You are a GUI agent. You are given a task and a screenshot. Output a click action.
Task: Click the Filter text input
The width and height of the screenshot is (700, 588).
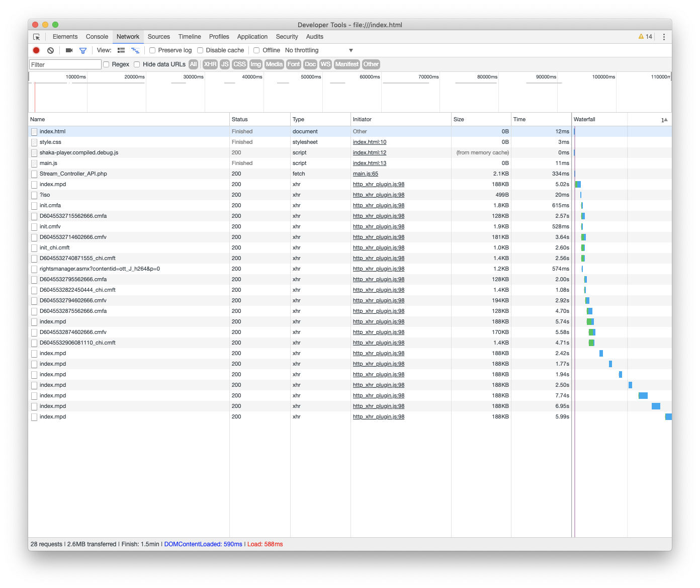65,64
